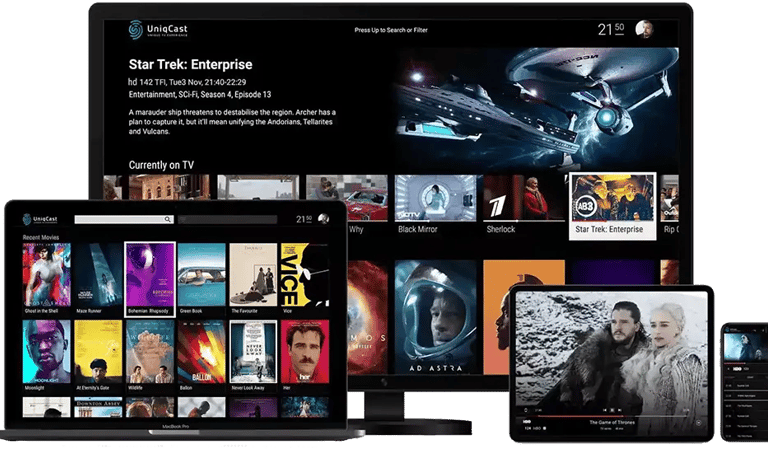Click the HBO channel logo on tablet
This screenshot has height=463, width=768.
(x=527, y=421)
